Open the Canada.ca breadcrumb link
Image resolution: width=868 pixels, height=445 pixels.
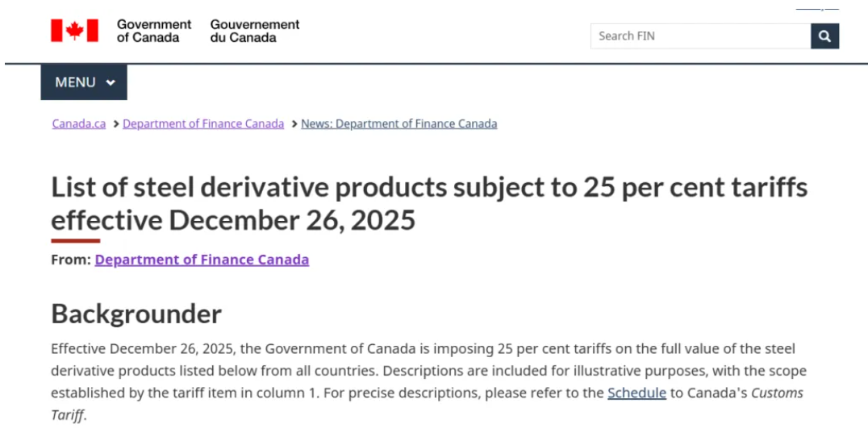[x=79, y=123]
